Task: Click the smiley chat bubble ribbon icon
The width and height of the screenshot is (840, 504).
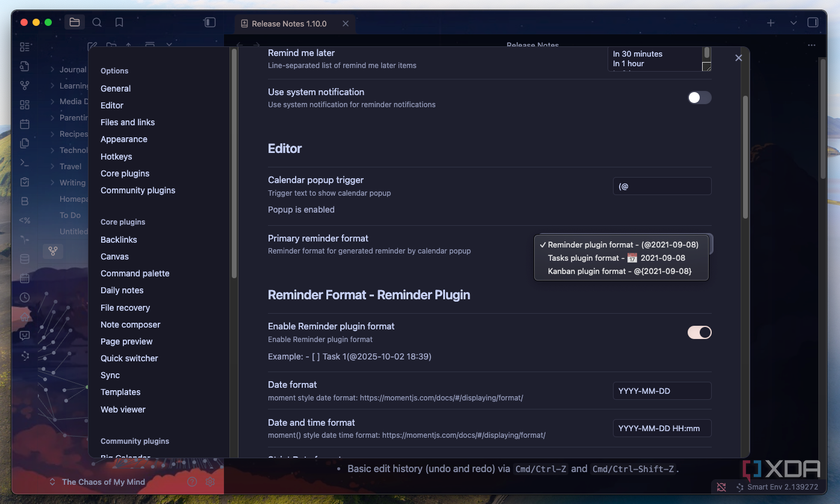Action: click(25, 336)
